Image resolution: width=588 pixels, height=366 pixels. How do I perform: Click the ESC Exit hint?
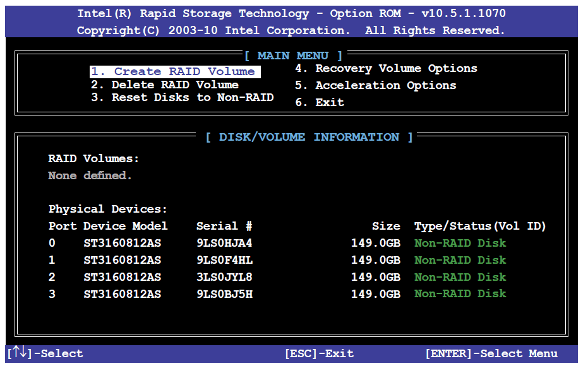coord(319,353)
